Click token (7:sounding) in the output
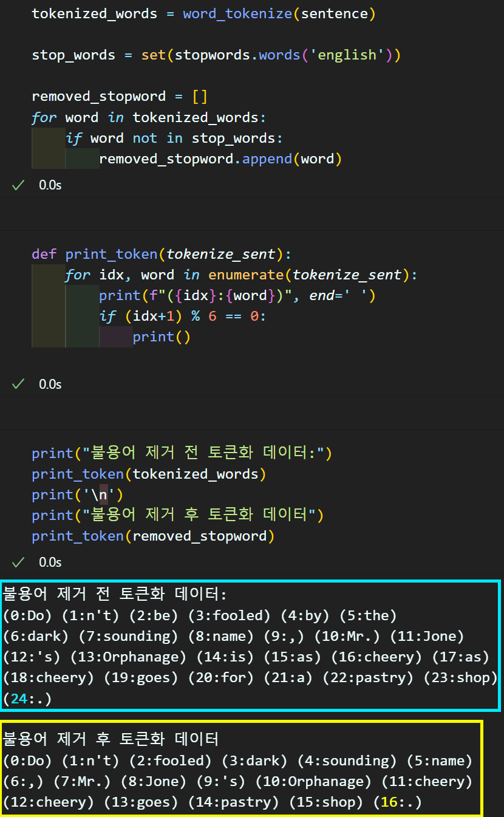The height and width of the screenshot is (817, 504). 129,636
